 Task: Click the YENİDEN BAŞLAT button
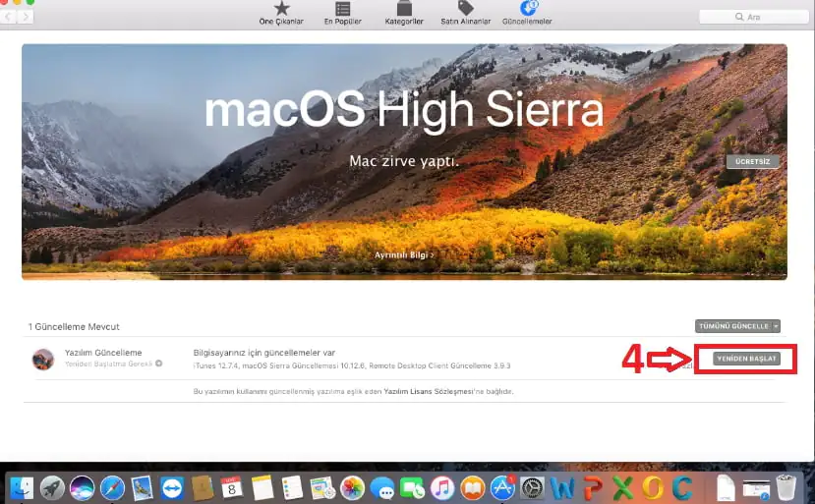click(x=746, y=359)
